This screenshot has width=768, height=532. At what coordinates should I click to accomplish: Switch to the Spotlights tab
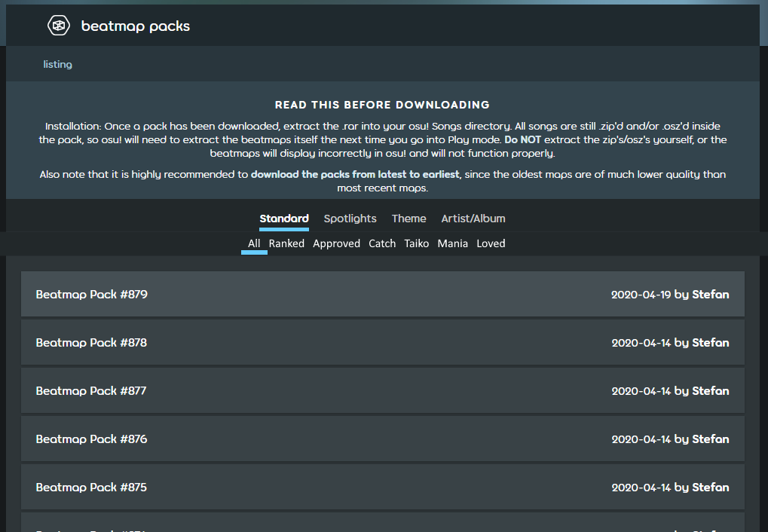[x=350, y=219]
